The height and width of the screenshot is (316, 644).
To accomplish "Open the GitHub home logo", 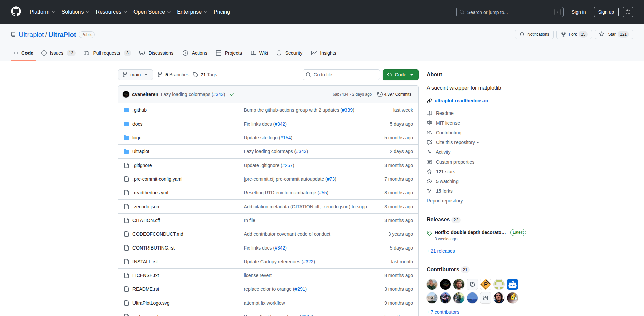I will 16,12.
